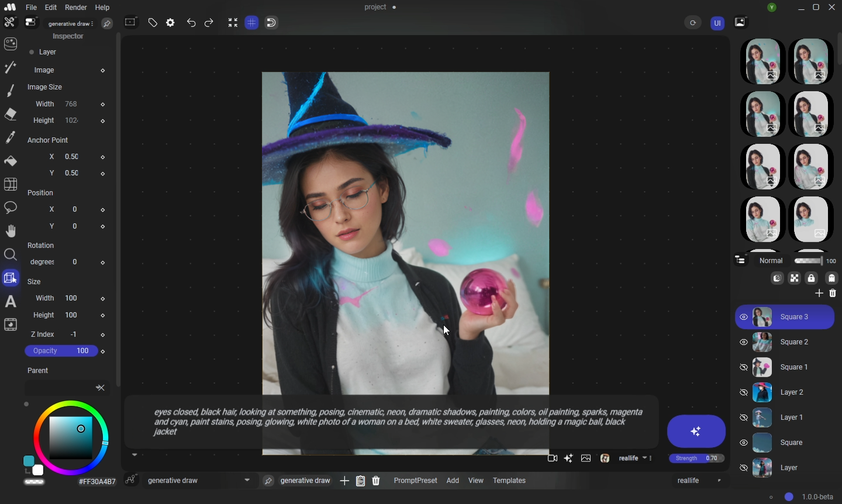Select the Text tool
Screen dimensions: 842x504
point(11,302)
